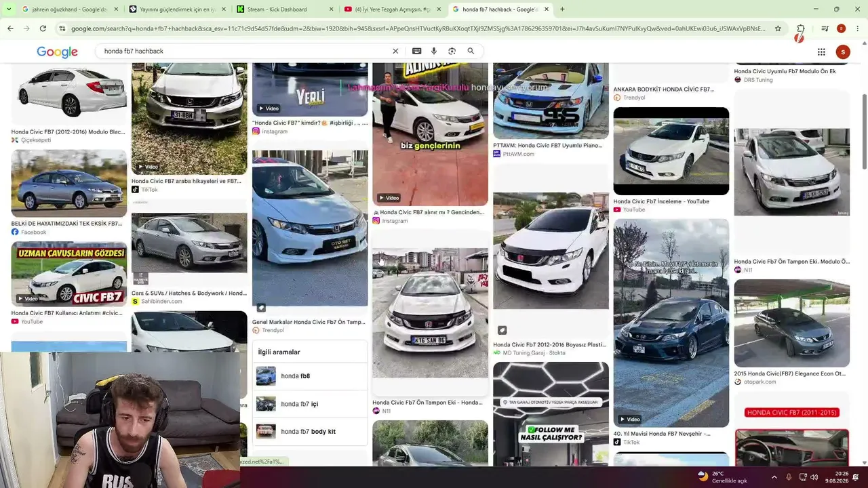Open the 'biz gençlerinin' Instagram video thumbnail
This screenshot has height=488, width=868.
pyautogui.click(x=430, y=134)
